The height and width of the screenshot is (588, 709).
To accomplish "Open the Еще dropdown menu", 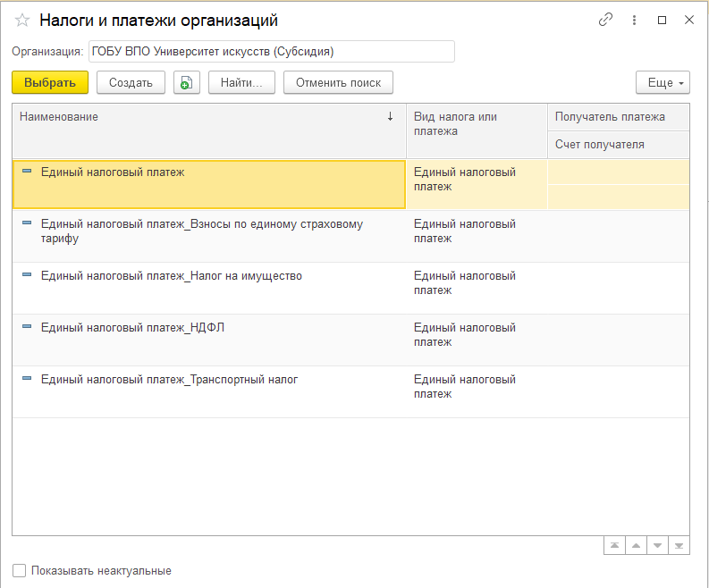I will pyautogui.click(x=663, y=83).
